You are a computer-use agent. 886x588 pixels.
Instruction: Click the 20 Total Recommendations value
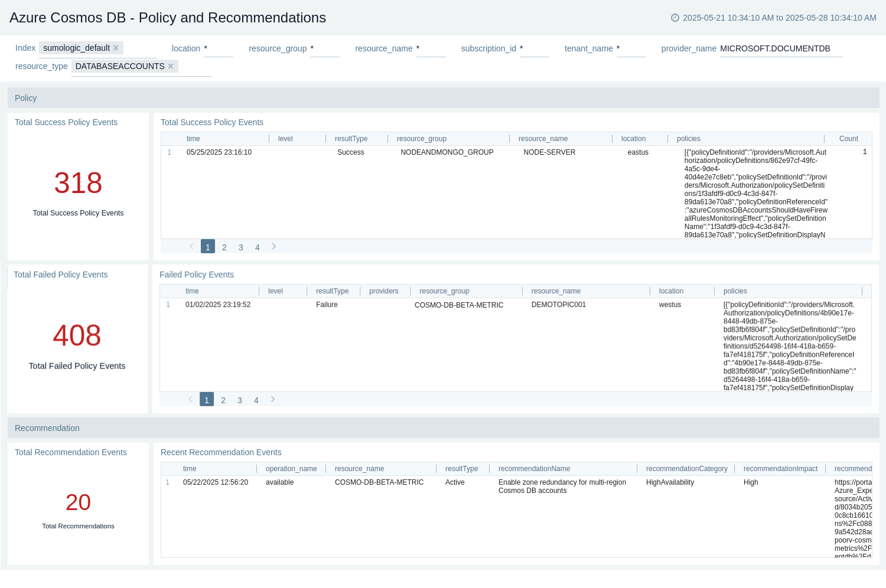click(78, 502)
